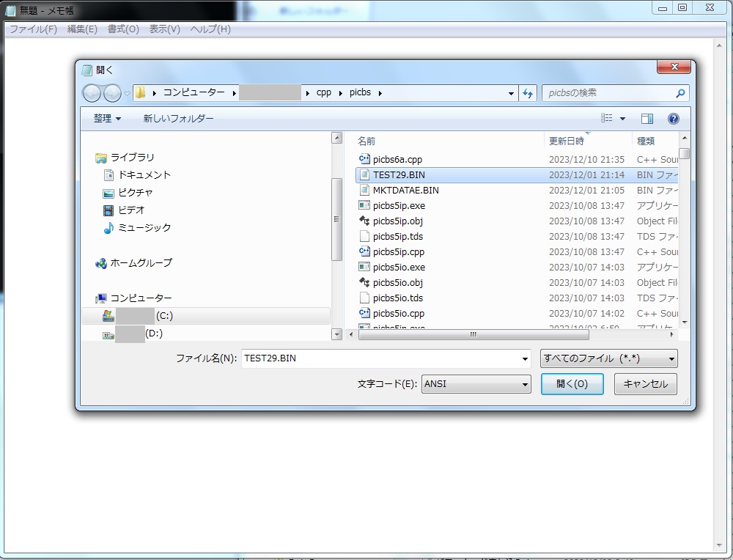Open the recent pages dropdown arrow
733x560 pixels.
(127, 94)
